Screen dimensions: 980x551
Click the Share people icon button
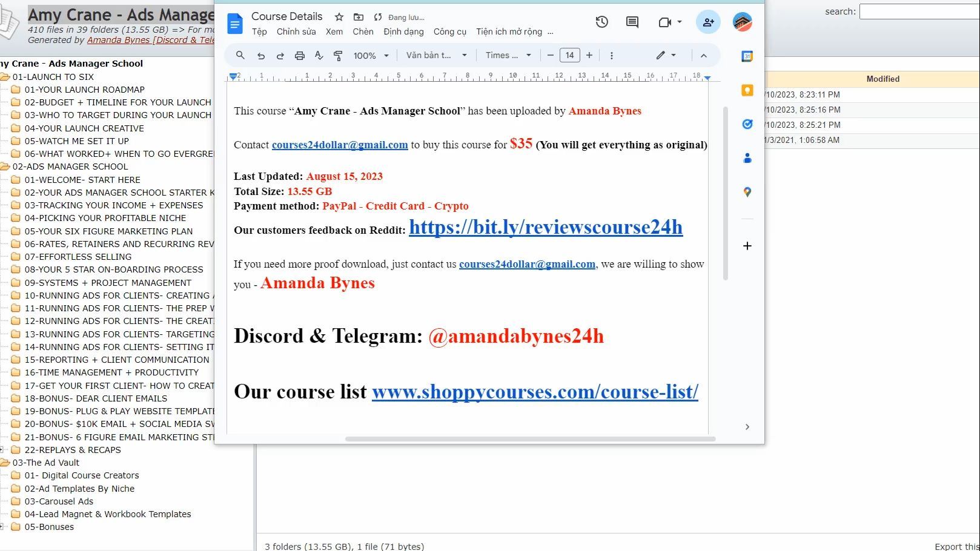pos(708,22)
